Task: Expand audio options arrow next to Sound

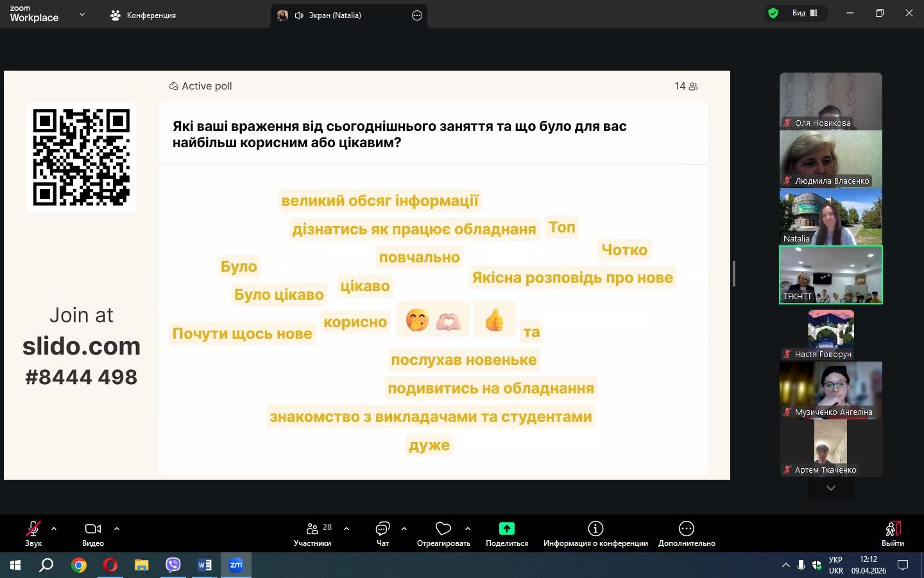Action: [x=54, y=529]
